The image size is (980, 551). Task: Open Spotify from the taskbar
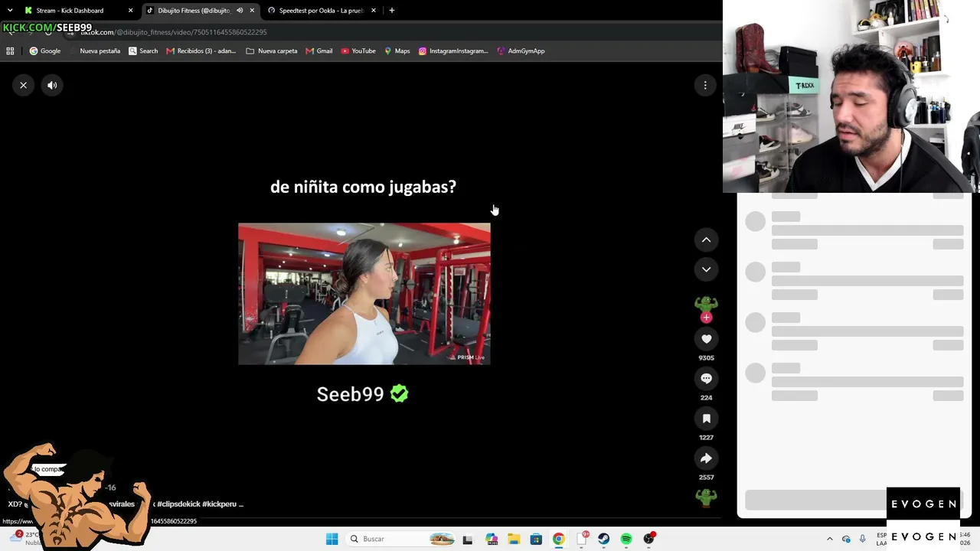[x=626, y=539]
